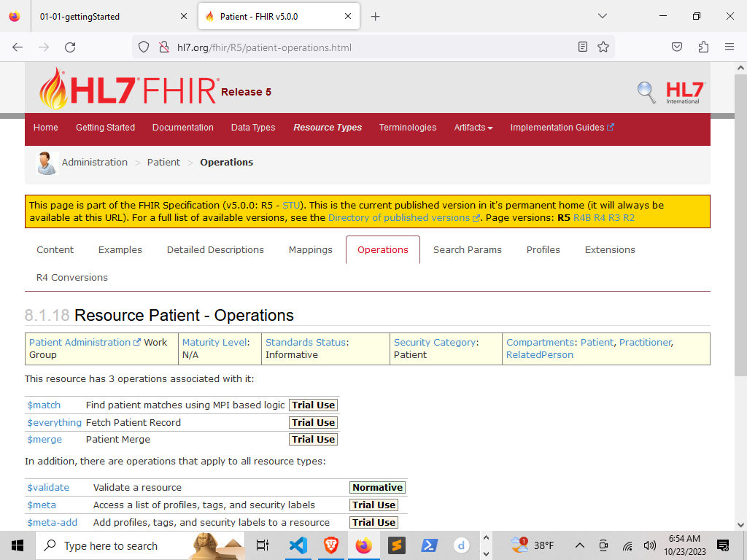Bookmark this page with star icon
This screenshot has width=747, height=560.
[603, 47]
